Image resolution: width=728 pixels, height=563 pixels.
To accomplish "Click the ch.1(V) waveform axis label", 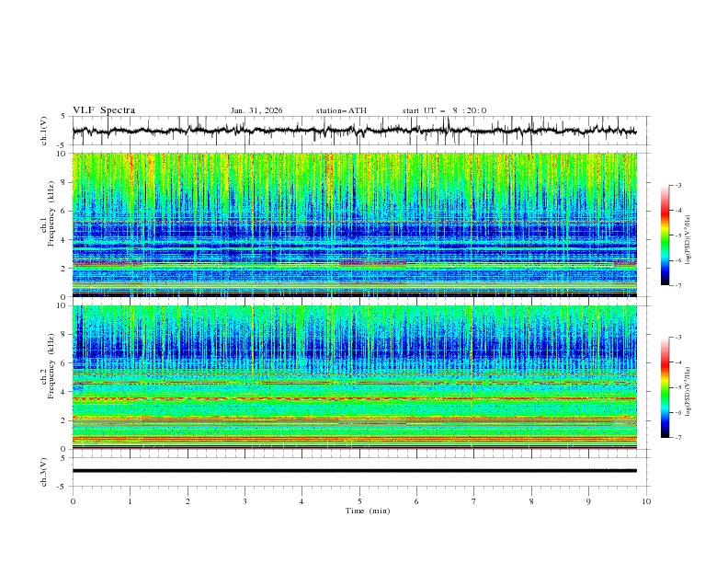I will point(44,132).
